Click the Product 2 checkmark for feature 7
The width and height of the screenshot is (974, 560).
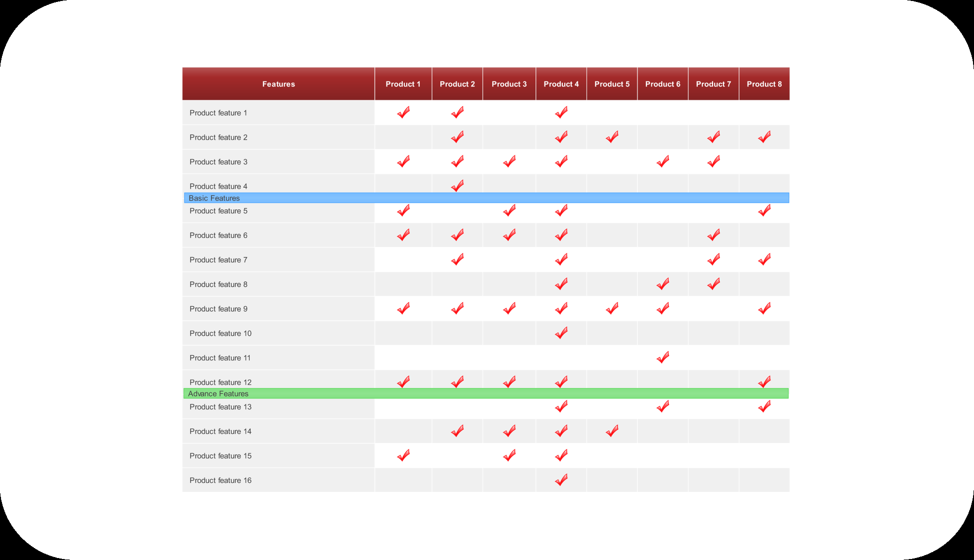click(x=457, y=259)
